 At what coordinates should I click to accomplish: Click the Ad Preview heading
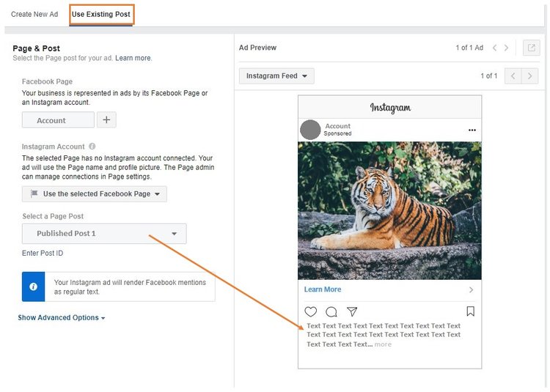tap(258, 48)
